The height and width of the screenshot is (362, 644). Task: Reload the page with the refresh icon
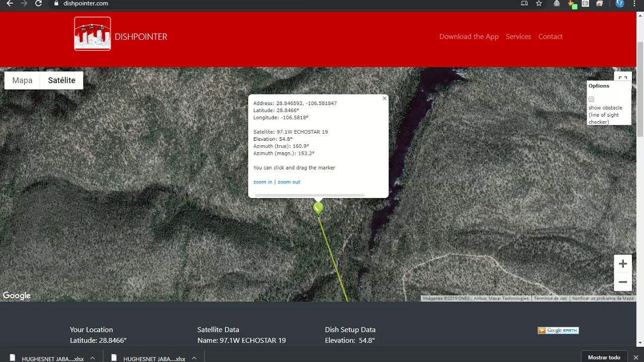38,4
